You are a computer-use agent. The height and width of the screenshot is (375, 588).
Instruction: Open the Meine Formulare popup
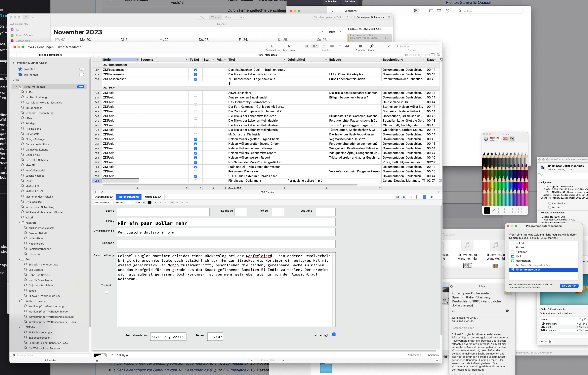(x=50, y=55)
